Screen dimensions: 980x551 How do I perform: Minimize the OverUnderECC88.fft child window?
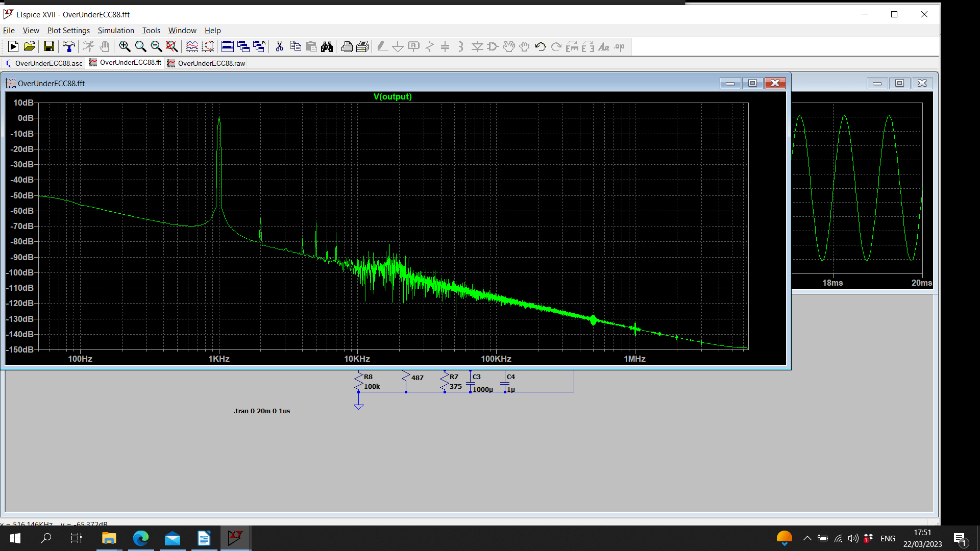click(730, 83)
